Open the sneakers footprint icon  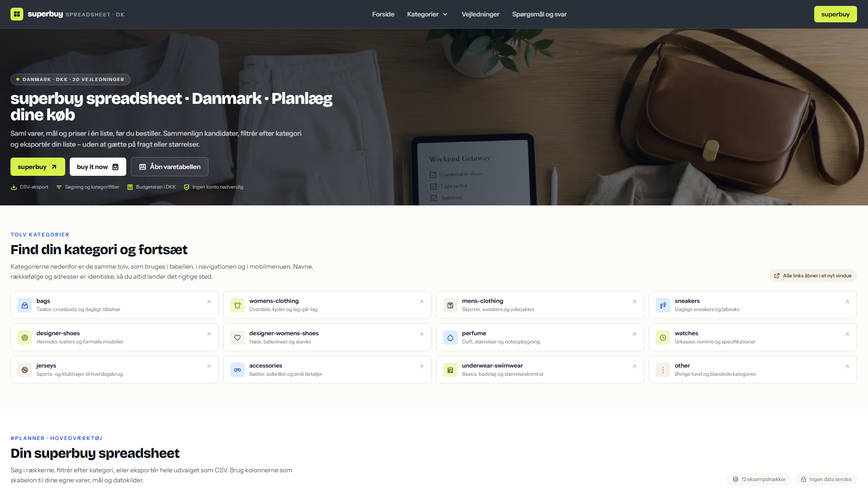click(663, 305)
